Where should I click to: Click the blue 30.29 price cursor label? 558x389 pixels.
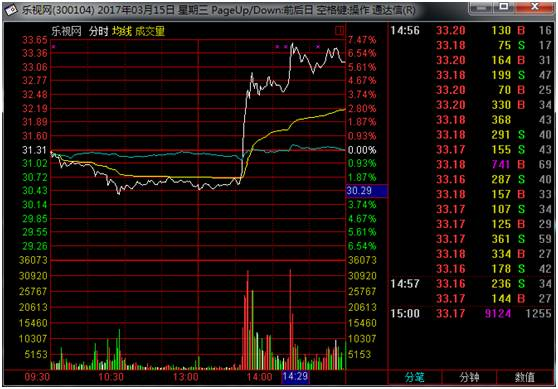tap(366, 191)
